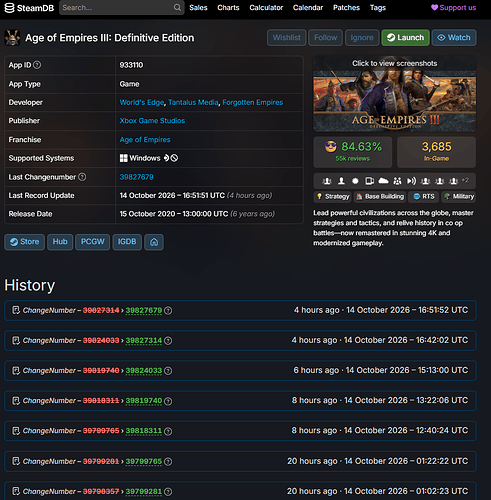Open the PCGW link button
491x500 pixels.
coord(93,242)
